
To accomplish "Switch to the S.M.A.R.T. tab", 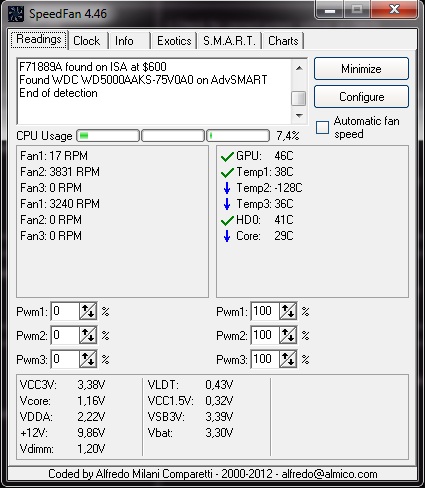I will coord(229,41).
